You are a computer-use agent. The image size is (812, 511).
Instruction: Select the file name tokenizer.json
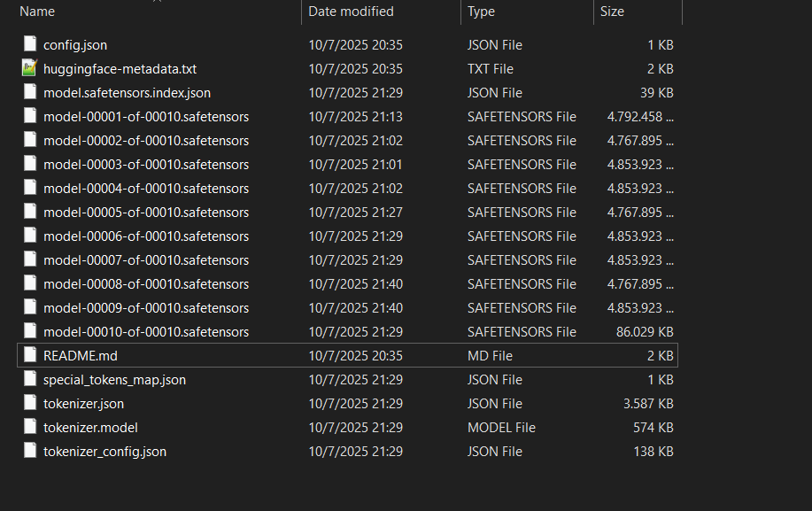pos(83,403)
